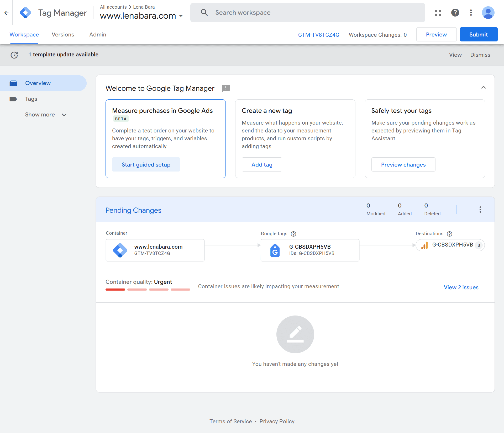Click the Analytics destination chip G-CBSDXPH5VB
This screenshot has width=504, height=433.
pyautogui.click(x=450, y=245)
